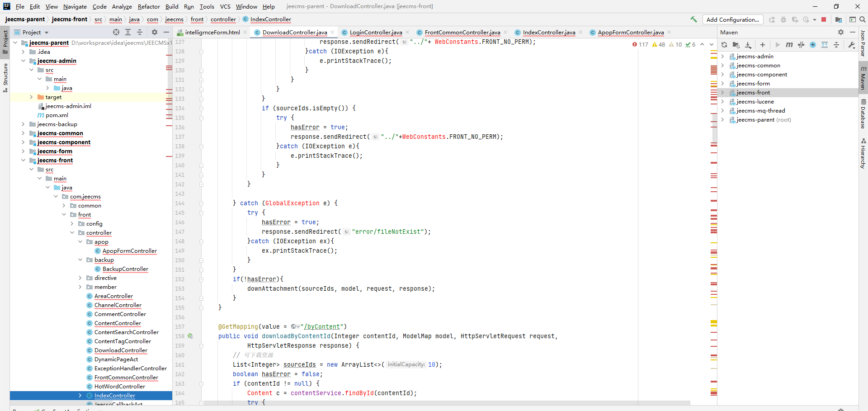This screenshot has width=868, height=411.
Task: Open the Refactor menu
Action: (149, 6)
